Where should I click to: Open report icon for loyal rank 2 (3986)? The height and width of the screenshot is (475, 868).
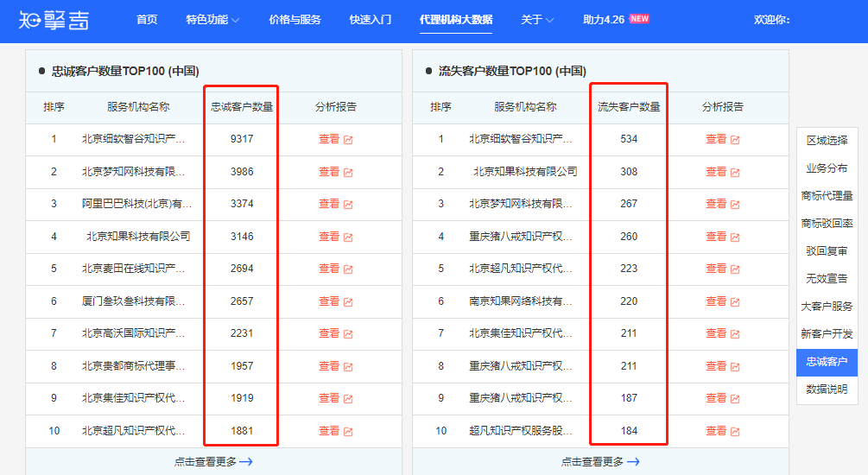[348, 172]
